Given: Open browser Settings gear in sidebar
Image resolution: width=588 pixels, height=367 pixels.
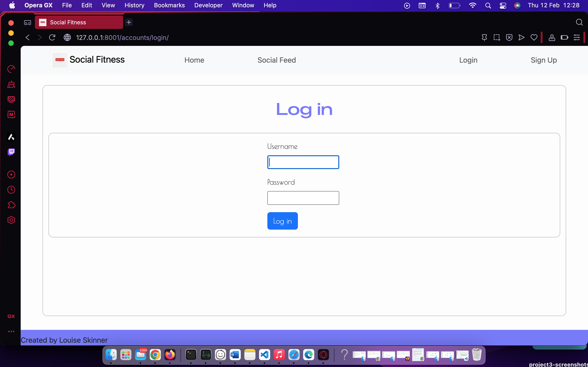Looking at the screenshot, I should [11, 220].
